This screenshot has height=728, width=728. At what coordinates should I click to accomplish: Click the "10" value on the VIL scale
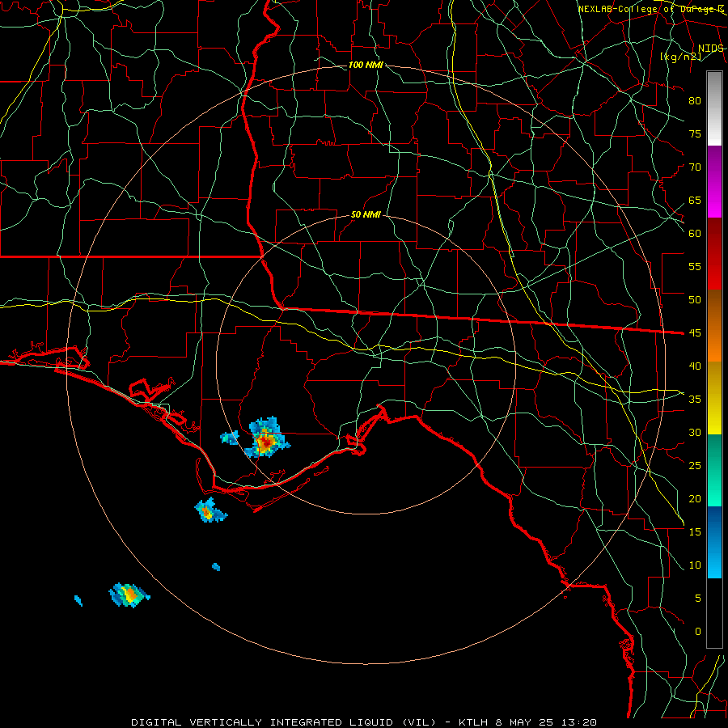(695, 565)
